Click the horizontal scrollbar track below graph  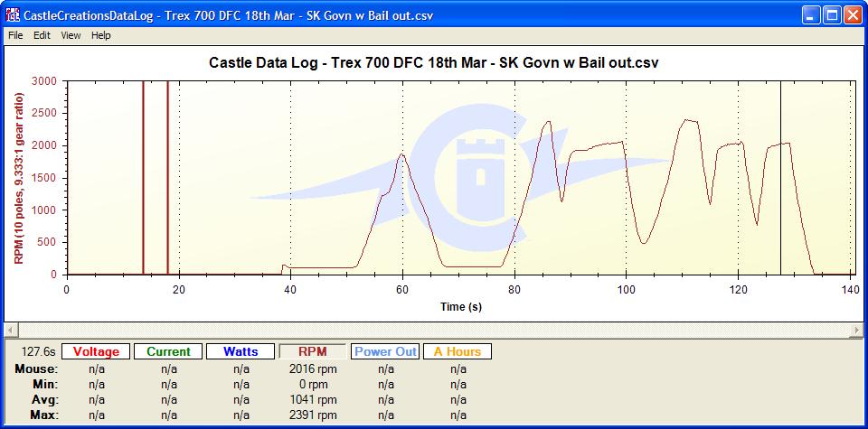click(434, 331)
